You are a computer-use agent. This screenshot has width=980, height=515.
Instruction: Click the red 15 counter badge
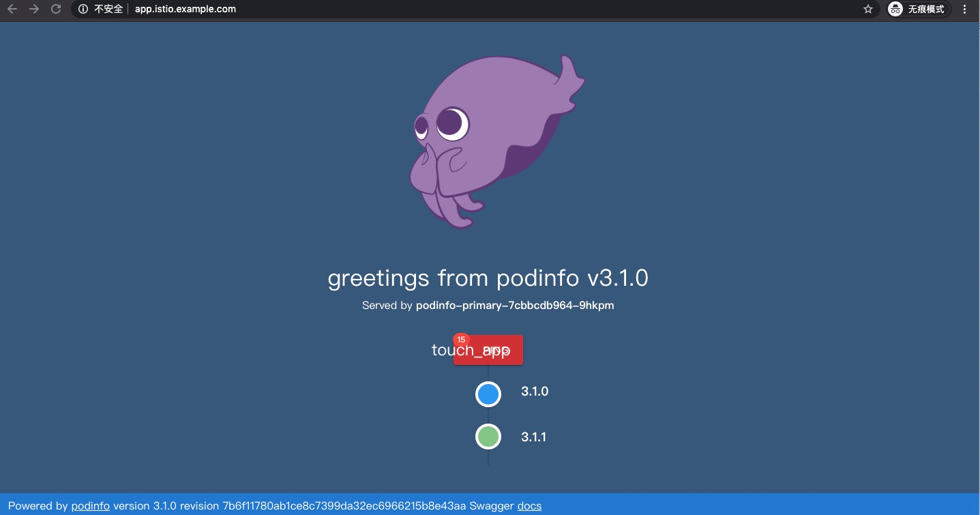point(461,340)
